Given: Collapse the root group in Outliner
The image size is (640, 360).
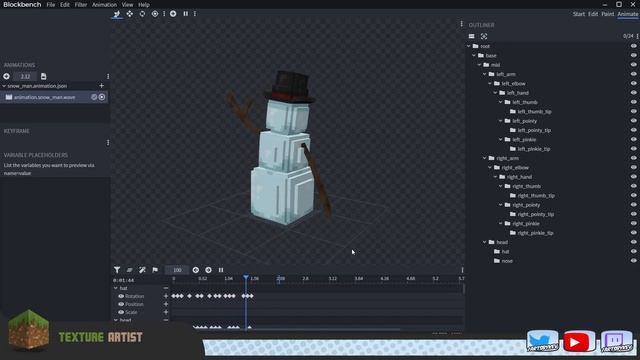Looking at the screenshot, I should (469, 46).
